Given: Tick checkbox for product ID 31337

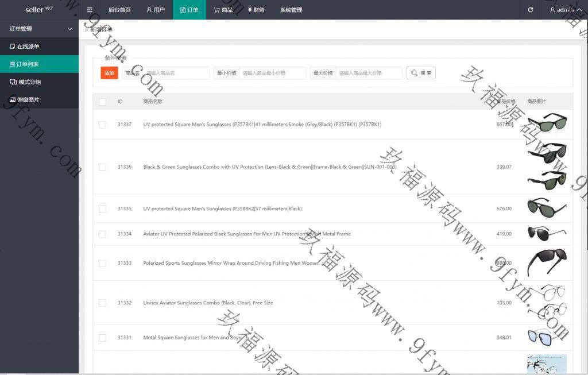Looking at the screenshot, I should 102,125.
